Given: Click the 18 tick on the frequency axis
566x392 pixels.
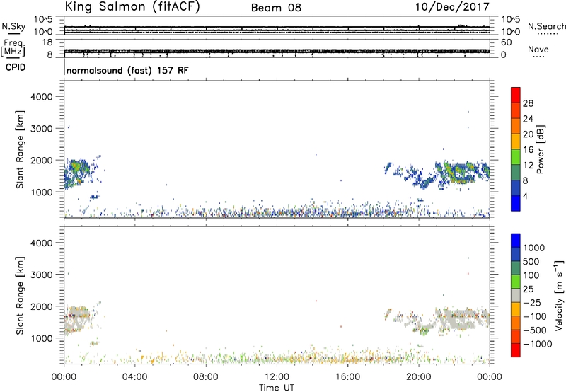Looking at the screenshot, I should tap(47, 42).
